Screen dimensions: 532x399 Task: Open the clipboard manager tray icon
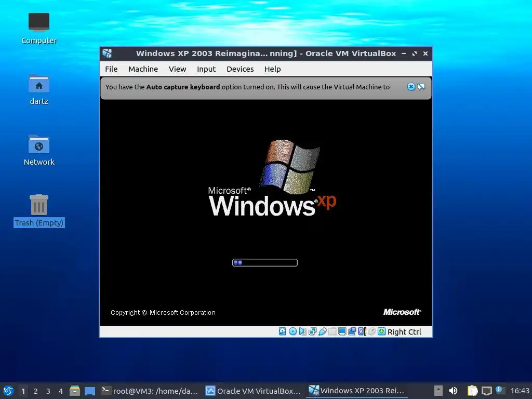coord(472,391)
